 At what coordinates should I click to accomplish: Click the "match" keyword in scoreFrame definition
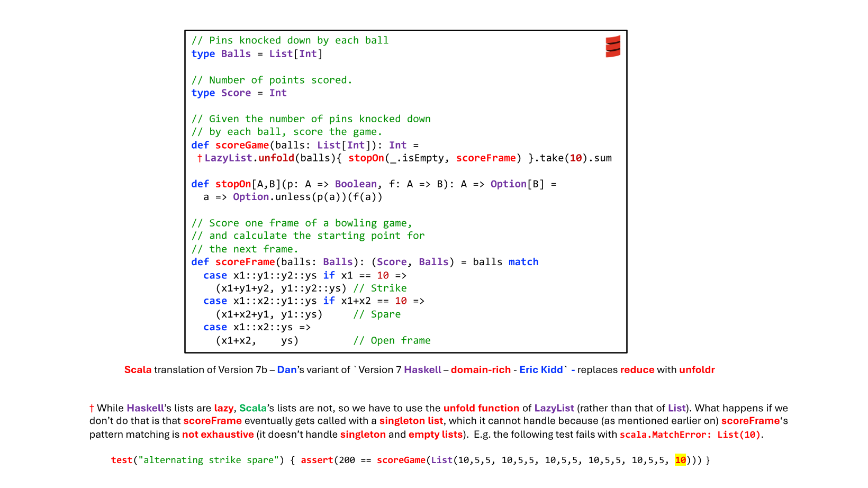tap(523, 262)
